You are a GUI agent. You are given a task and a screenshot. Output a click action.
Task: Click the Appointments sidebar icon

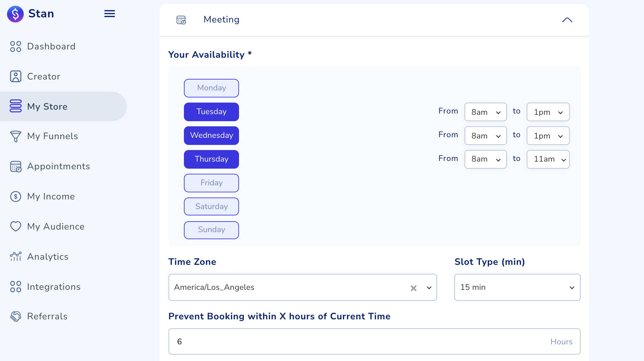[x=16, y=166]
